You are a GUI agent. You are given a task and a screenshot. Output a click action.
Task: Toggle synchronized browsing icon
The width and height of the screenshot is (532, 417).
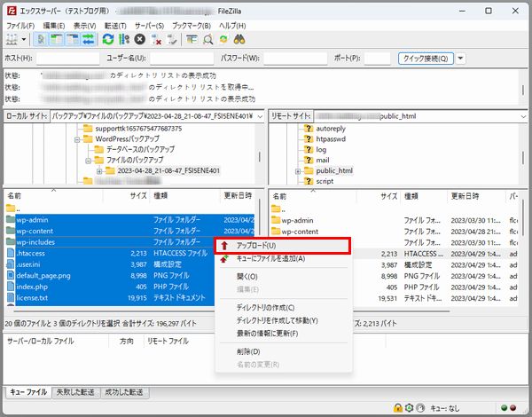[223, 40]
